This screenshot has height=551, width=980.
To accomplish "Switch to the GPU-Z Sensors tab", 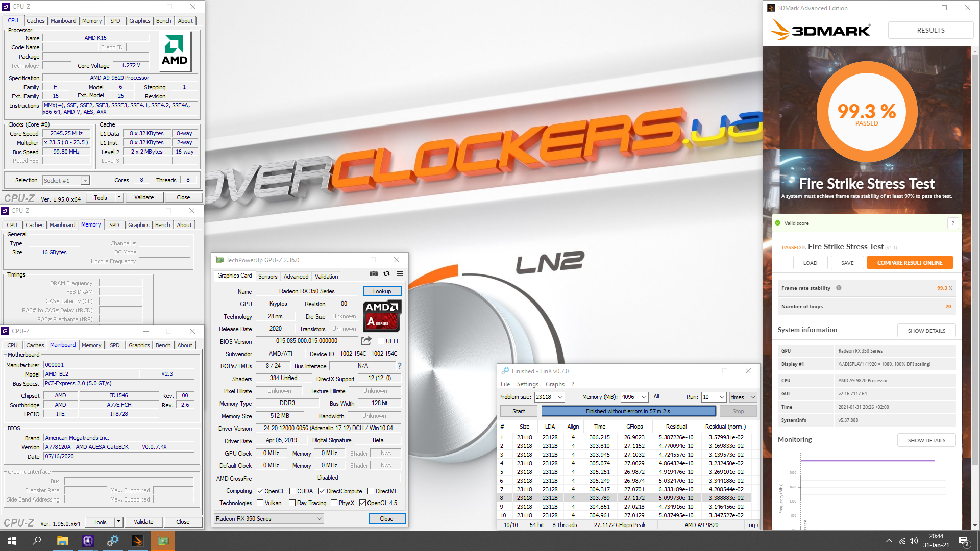I will click(267, 277).
